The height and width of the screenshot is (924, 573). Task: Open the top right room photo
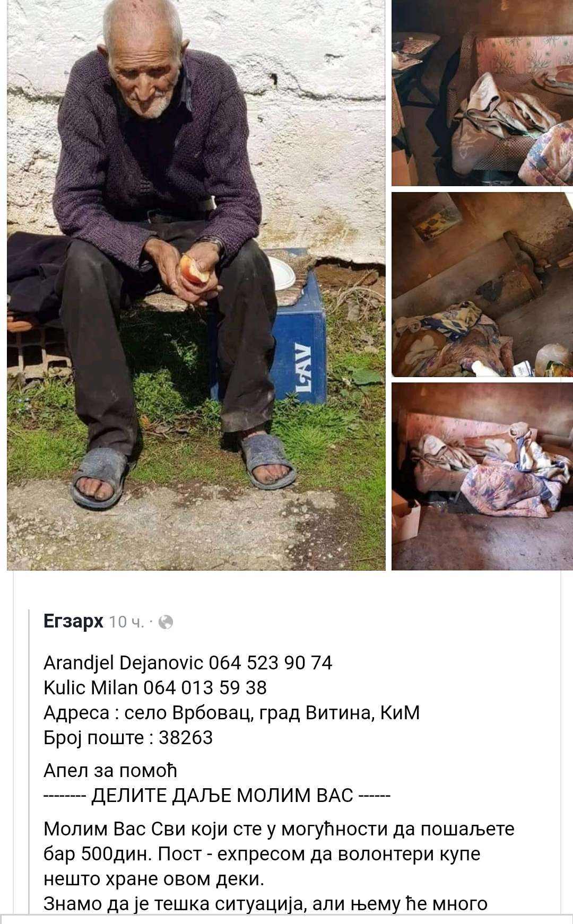(482, 93)
